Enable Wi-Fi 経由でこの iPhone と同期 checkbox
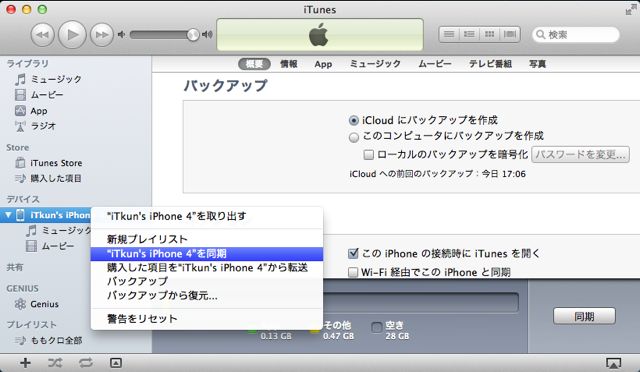 coord(353,272)
